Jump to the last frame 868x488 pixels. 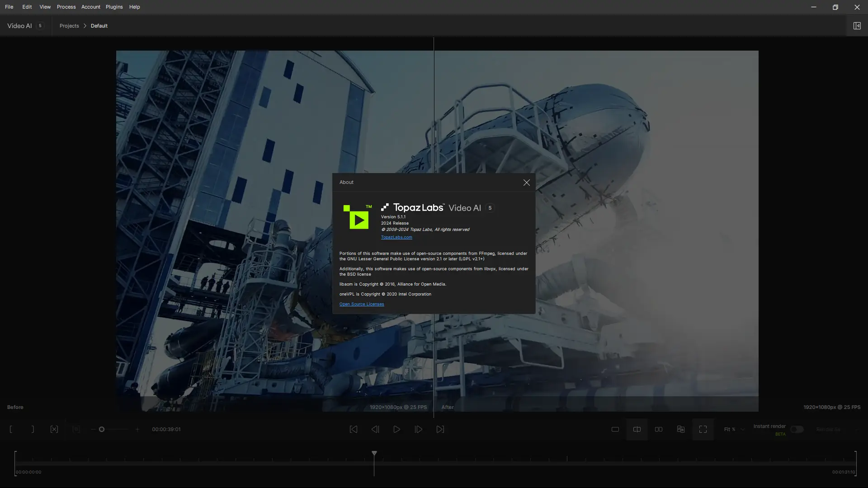tap(440, 429)
